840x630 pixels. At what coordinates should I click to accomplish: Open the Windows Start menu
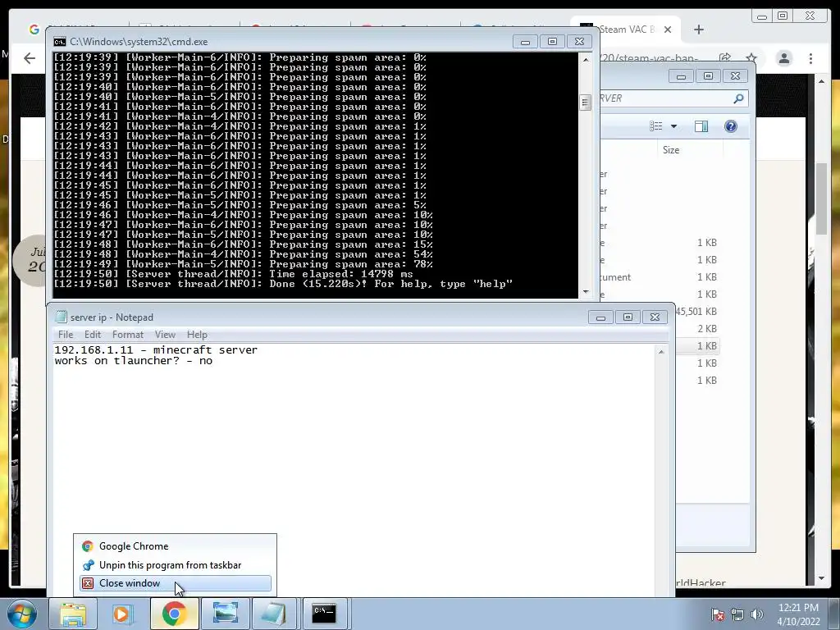pos(22,614)
